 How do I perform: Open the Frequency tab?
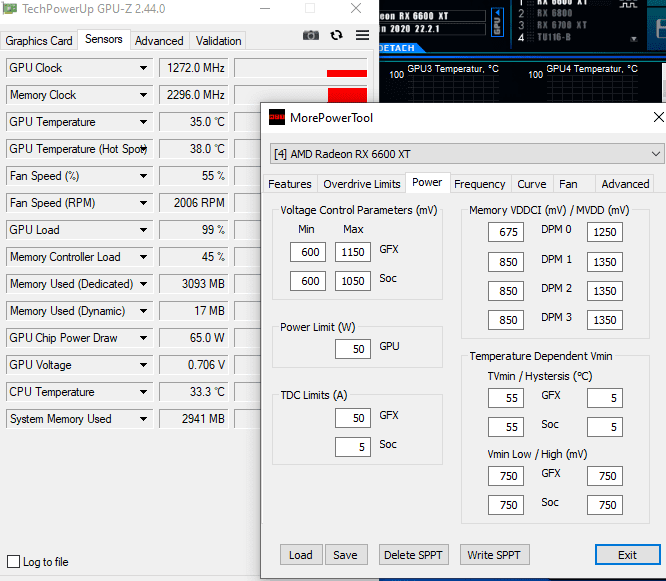[480, 184]
